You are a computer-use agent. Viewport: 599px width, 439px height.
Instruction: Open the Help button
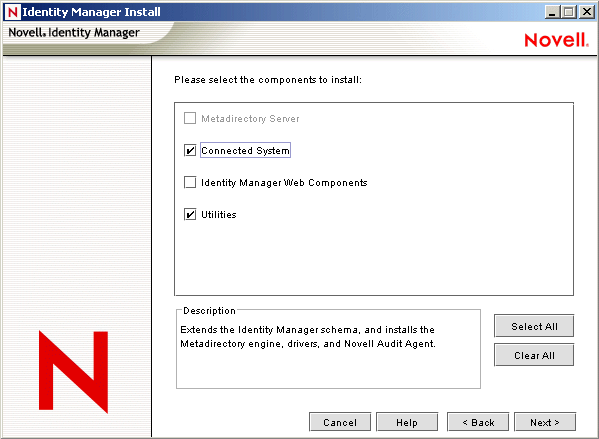[x=407, y=422]
